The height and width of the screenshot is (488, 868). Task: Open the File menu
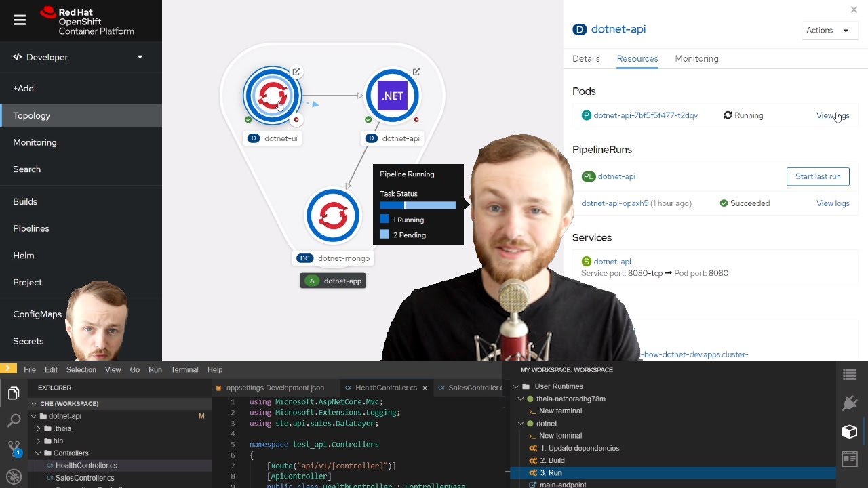pos(30,369)
